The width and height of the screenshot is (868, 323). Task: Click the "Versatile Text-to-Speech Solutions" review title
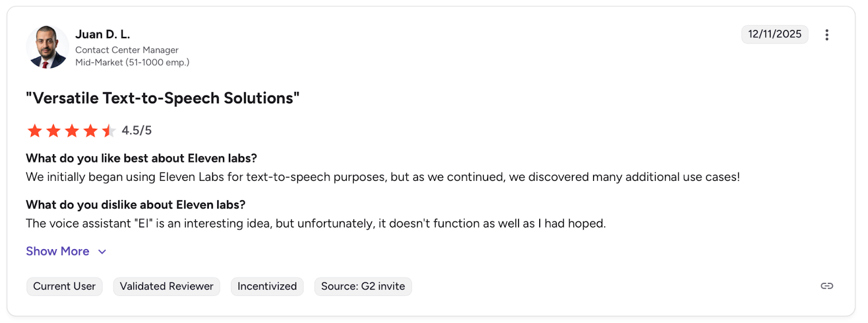163,98
